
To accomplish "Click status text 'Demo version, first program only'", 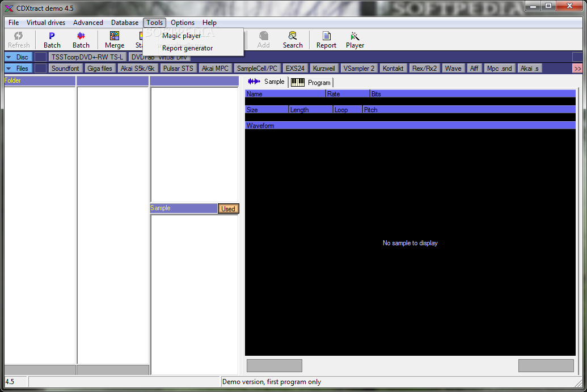I will tap(272, 382).
